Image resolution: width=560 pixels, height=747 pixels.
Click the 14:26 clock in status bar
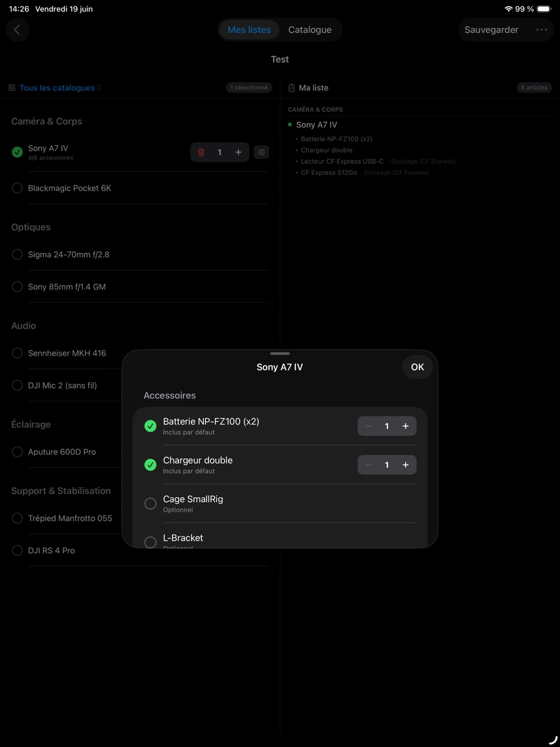pos(19,9)
